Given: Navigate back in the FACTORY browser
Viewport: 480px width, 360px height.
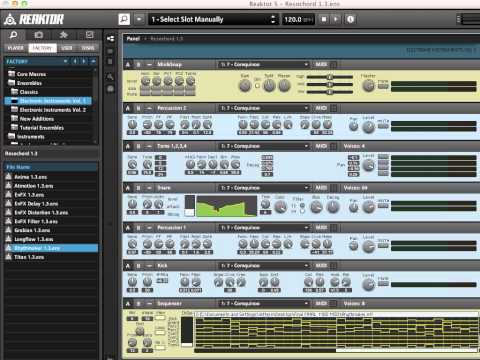Looking at the screenshot, I should 75,61.
